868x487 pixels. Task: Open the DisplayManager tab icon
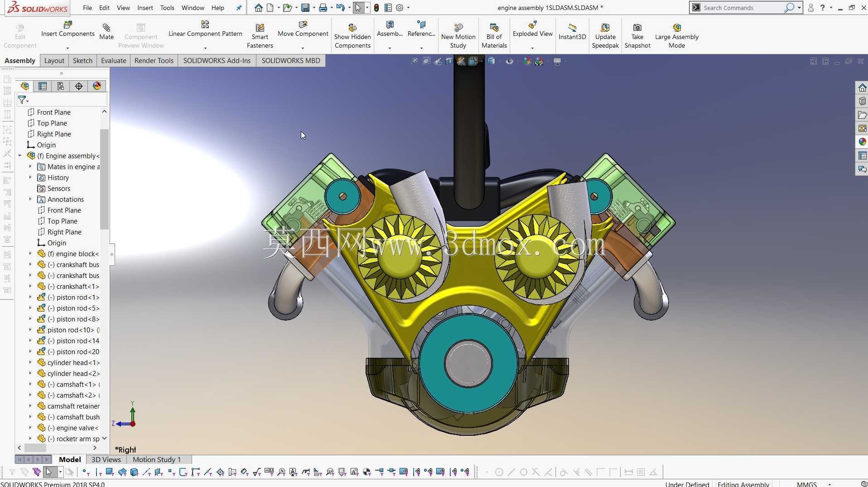click(x=97, y=86)
